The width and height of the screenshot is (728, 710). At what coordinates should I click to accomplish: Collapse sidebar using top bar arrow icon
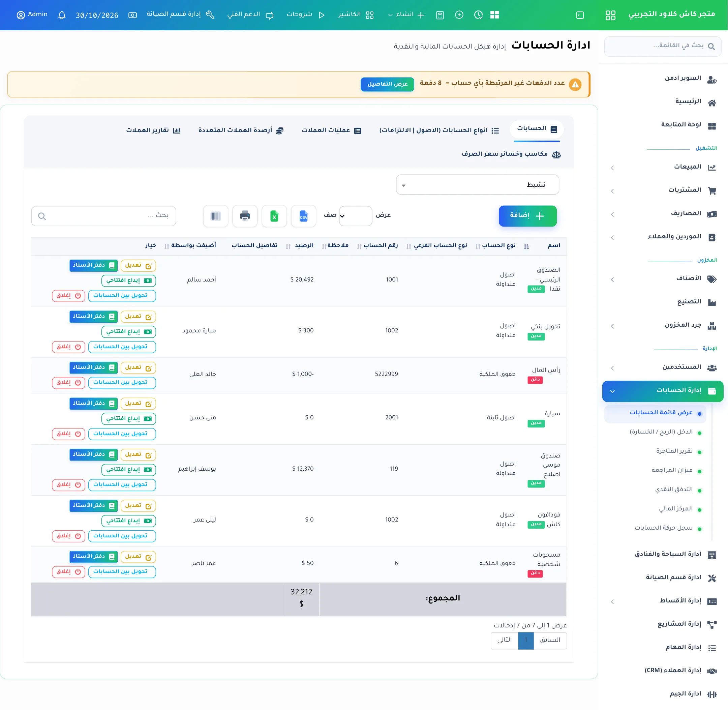click(580, 15)
